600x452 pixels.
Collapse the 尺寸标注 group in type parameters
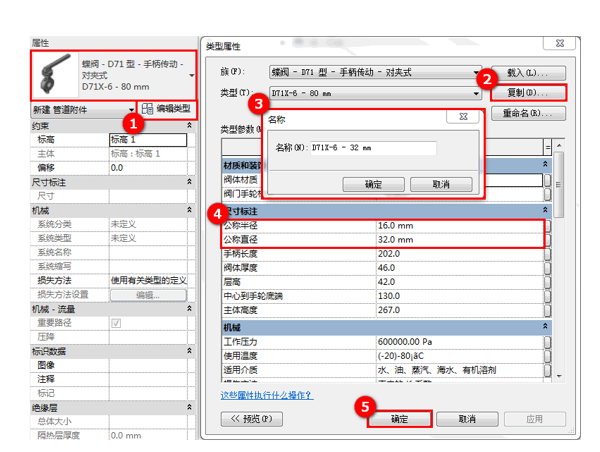tap(545, 212)
